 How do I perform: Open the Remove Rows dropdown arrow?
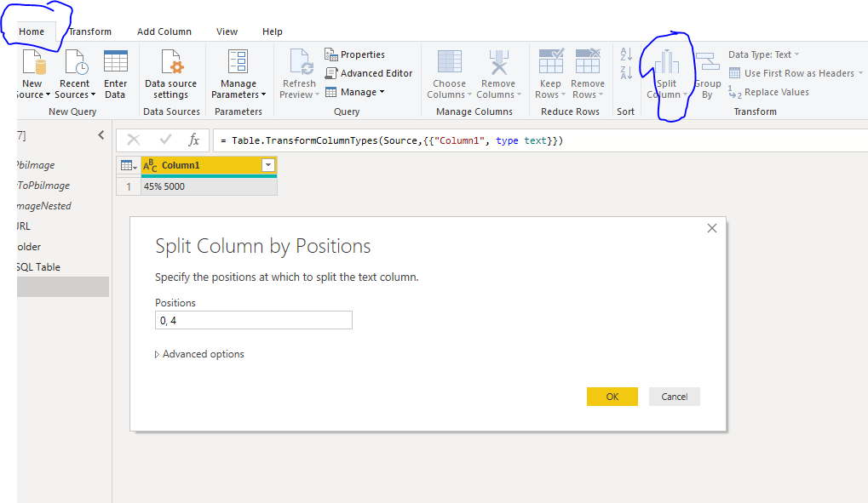point(601,94)
